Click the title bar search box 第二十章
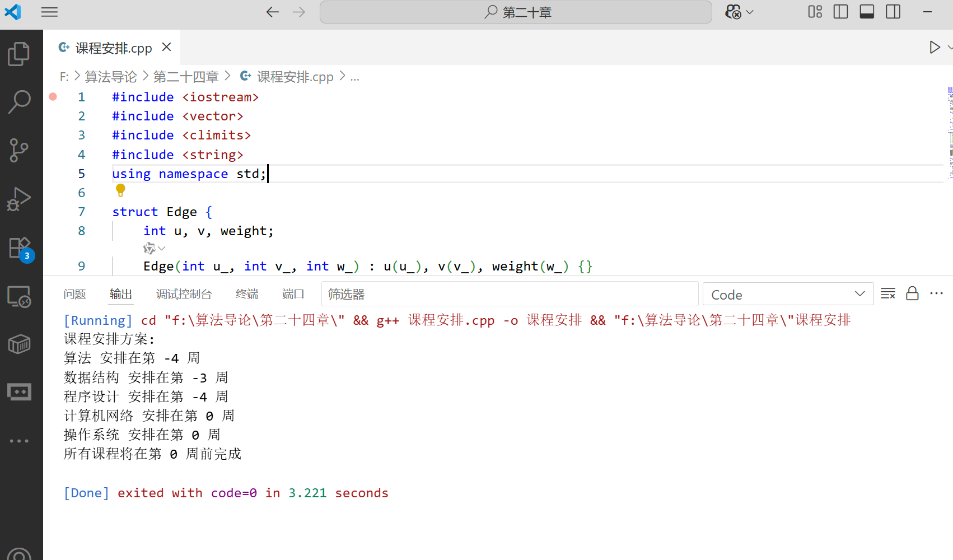 [516, 12]
